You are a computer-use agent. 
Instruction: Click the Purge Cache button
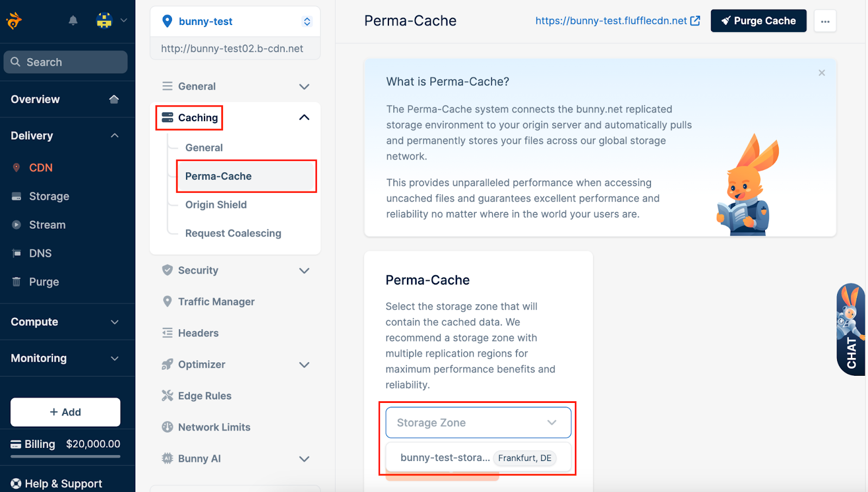click(758, 21)
